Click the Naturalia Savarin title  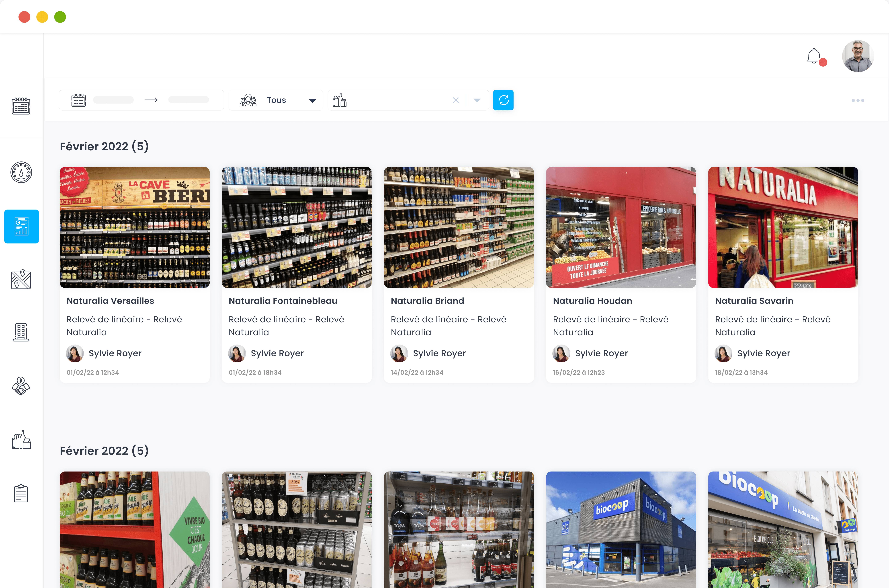coord(754,301)
